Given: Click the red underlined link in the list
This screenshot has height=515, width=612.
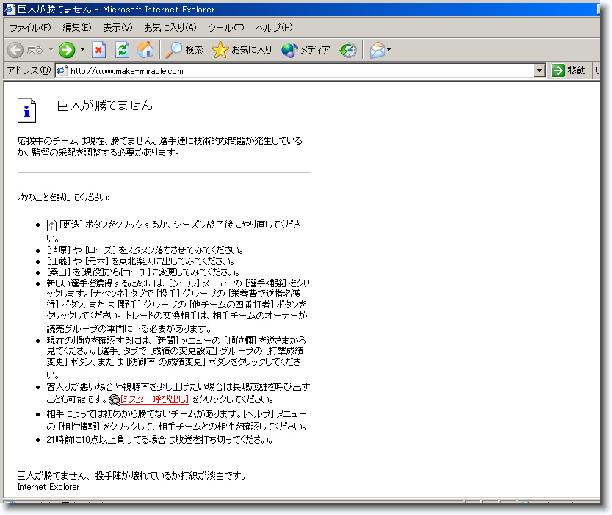Looking at the screenshot, I should (155, 399).
